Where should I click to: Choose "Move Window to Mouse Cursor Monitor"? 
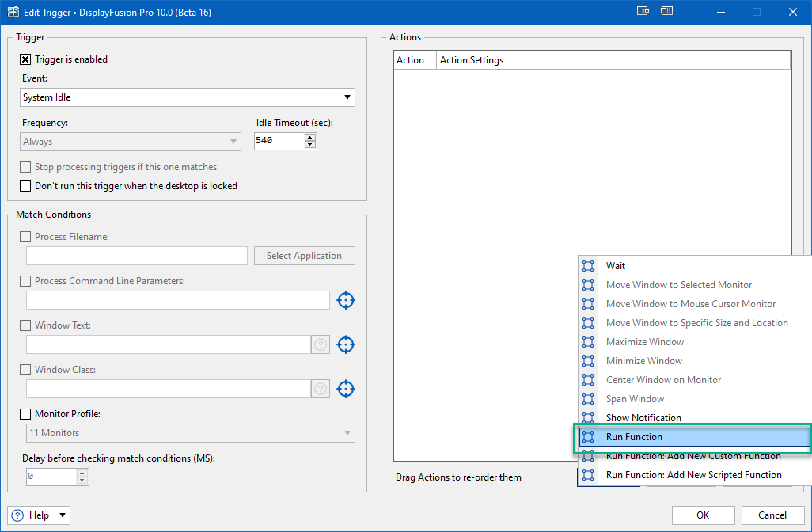click(694, 304)
